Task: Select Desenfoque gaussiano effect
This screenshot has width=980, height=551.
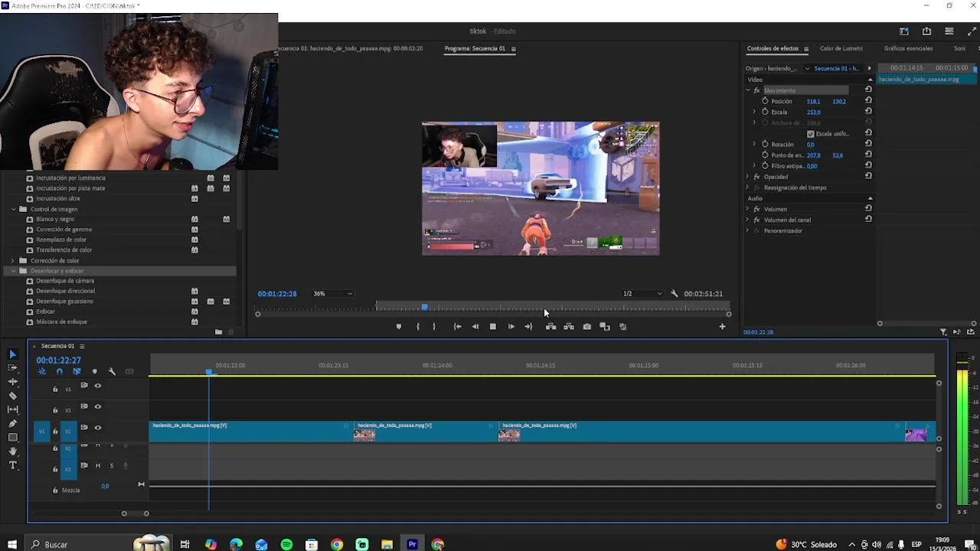Action: point(64,301)
